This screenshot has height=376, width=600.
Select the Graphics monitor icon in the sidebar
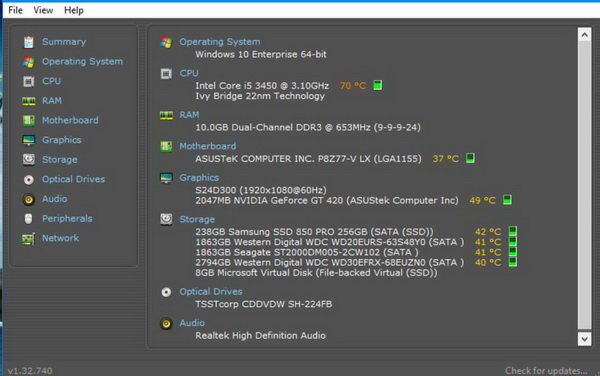click(29, 140)
